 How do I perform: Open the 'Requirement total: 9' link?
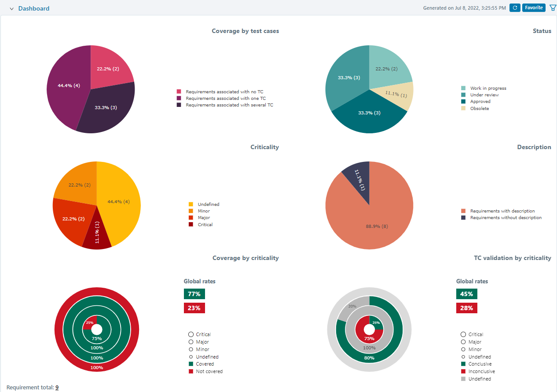pos(57,387)
